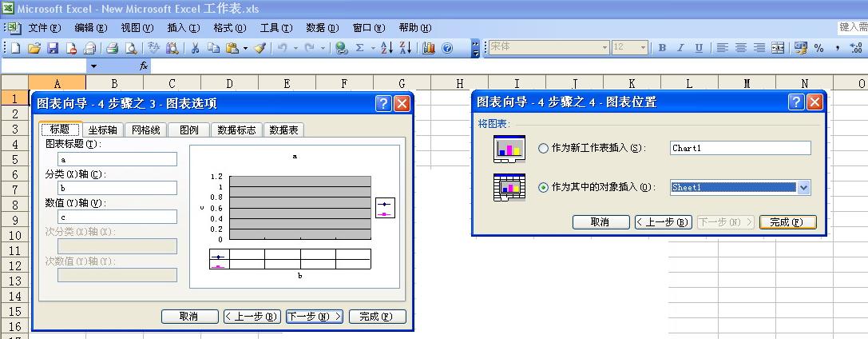This screenshot has width=868, height=339.
Task: Expand the Name Box dropdown arrow
Action: coord(93,66)
